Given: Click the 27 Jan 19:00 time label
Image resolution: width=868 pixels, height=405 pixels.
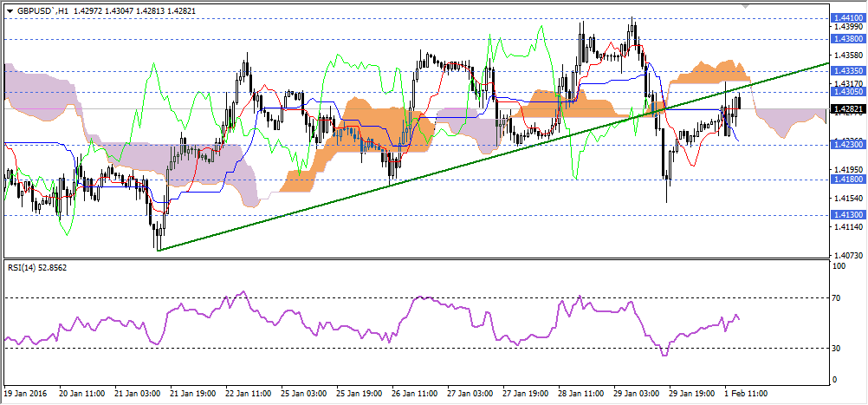Looking at the screenshot, I should 525,394.
